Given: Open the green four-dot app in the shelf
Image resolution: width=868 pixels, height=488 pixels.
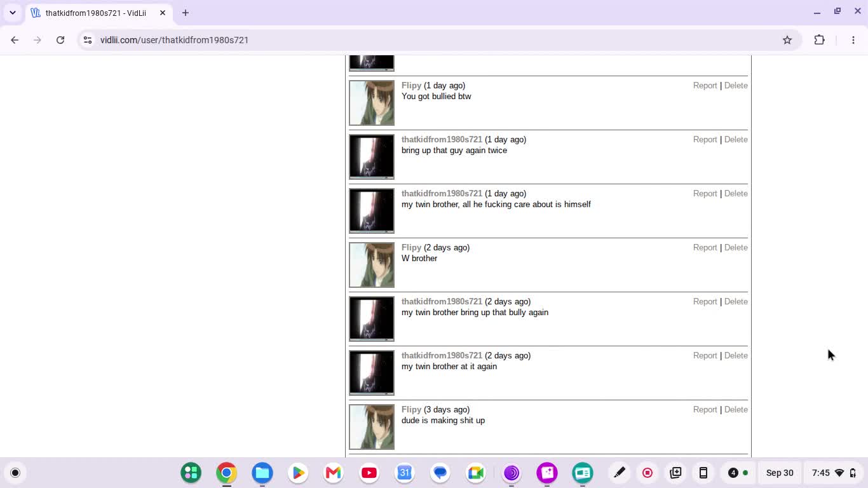Looking at the screenshot, I should [x=191, y=473].
